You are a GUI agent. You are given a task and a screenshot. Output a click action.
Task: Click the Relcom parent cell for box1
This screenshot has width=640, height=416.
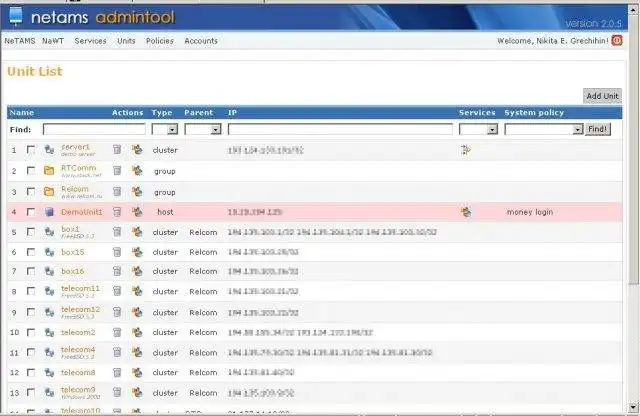203,232
